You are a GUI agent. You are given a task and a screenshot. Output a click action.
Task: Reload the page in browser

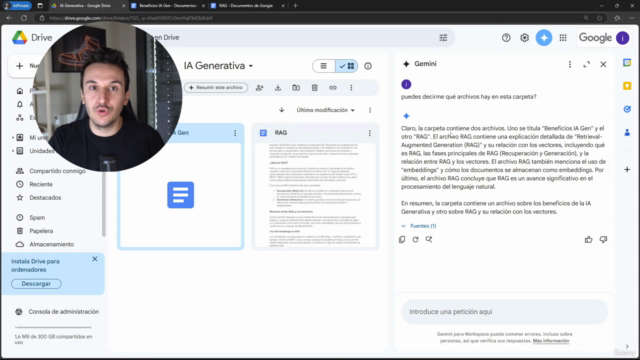24,18
